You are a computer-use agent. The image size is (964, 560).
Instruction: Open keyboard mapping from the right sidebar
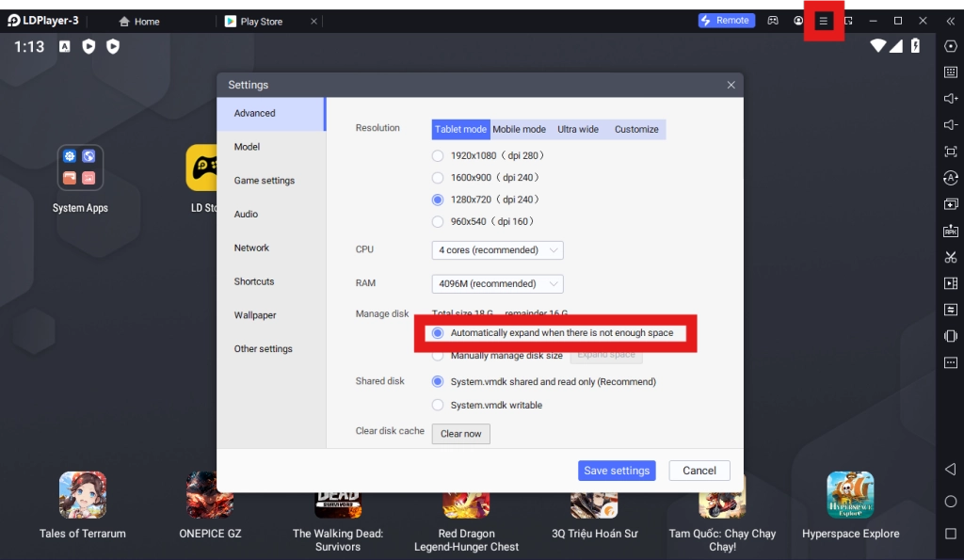point(951,72)
